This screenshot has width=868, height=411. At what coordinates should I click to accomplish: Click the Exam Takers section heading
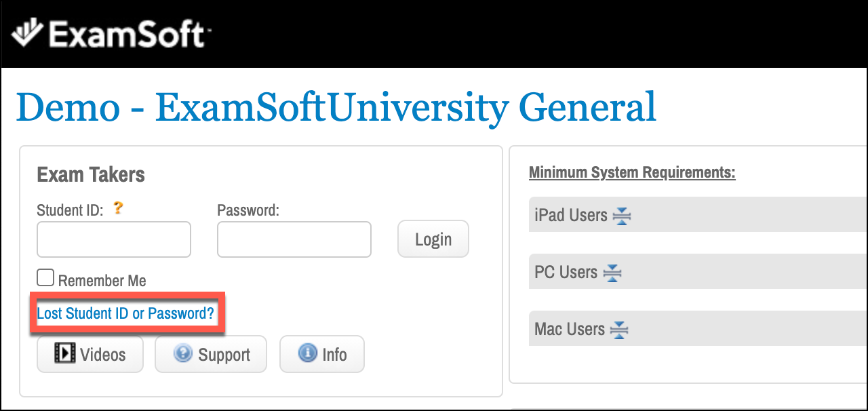tap(91, 175)
